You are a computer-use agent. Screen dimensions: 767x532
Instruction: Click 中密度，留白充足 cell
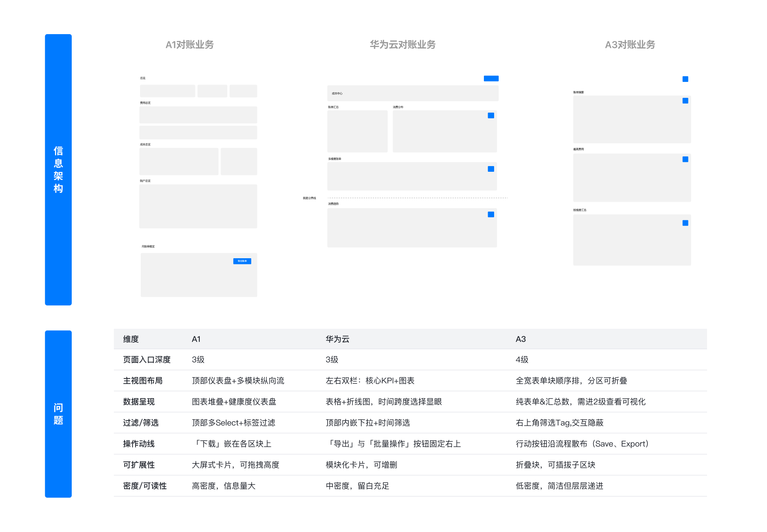click(358, 486)
